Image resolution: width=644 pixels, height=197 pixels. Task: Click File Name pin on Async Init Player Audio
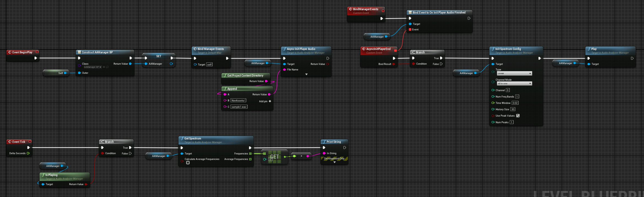[x=285, y=70]
